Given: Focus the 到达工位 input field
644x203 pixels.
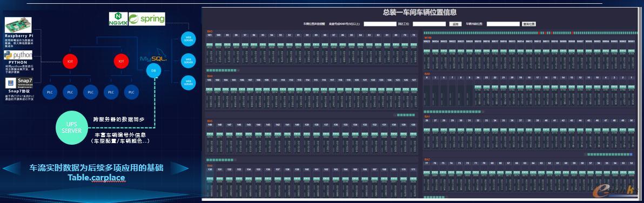Looking at the screenshot, I should (429, 24).
